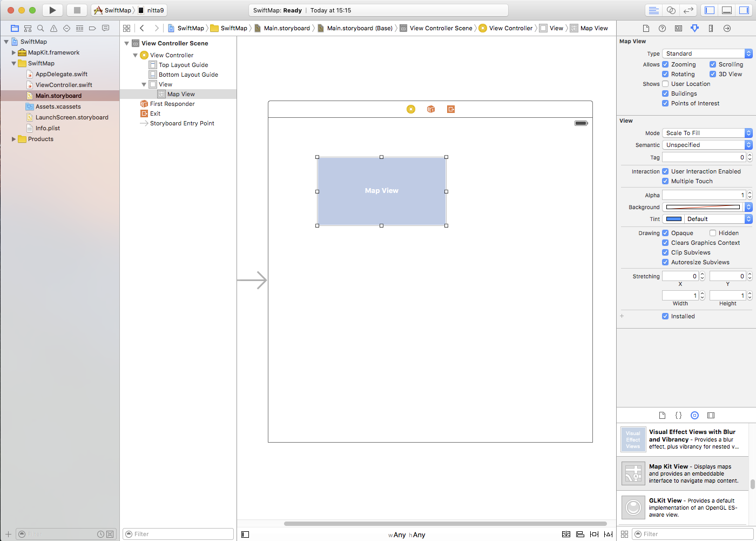The image size is (756, 541).
Task: Click the wAny hAny size class button
Action: click(x=407, y=535)
